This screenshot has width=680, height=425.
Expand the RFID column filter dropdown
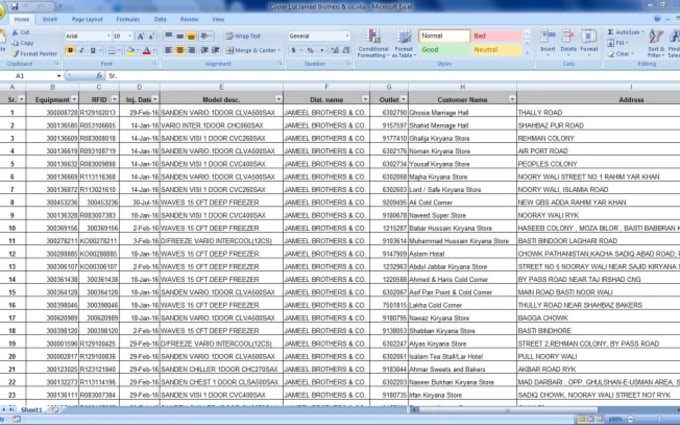(114, 100)
